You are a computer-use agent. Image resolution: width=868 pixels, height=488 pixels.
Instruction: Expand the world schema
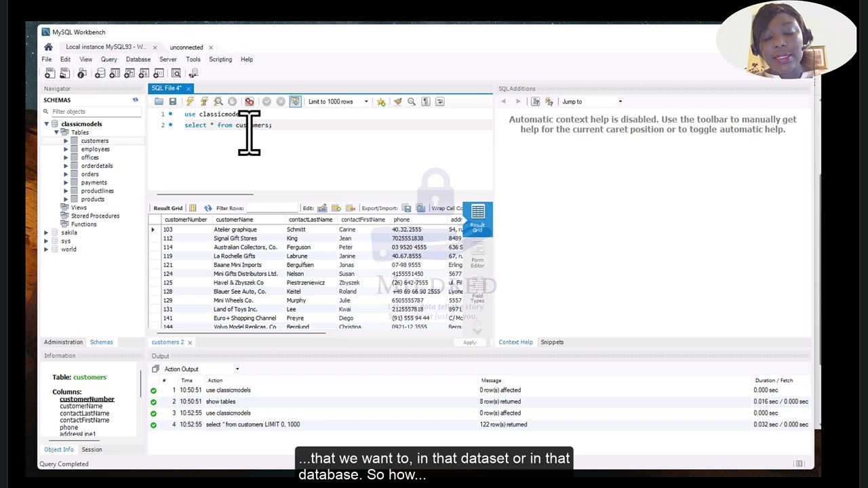[x=47, y=249]
